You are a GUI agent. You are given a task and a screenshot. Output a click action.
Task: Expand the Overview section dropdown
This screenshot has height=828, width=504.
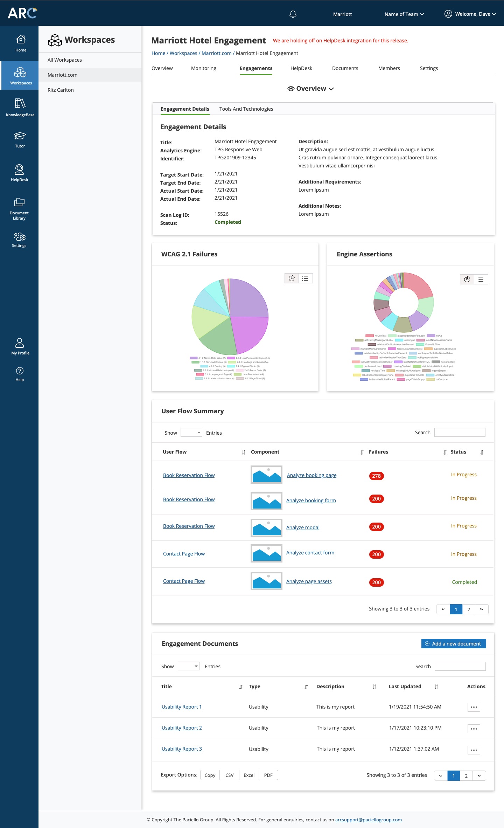point(311,89)
